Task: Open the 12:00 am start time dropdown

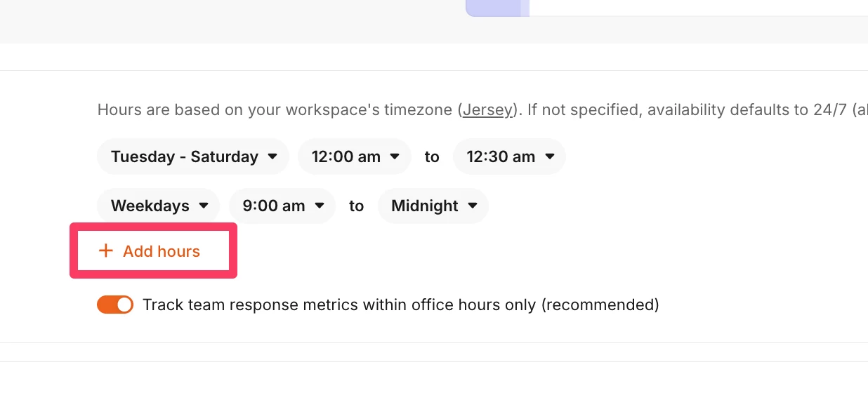Action: coord(355,156)
